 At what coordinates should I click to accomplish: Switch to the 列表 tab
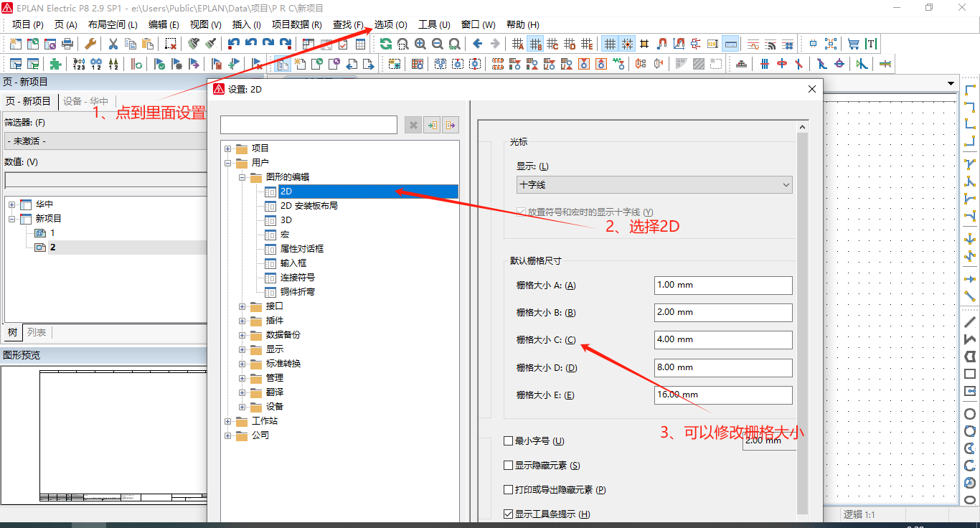tap(37, 332)
